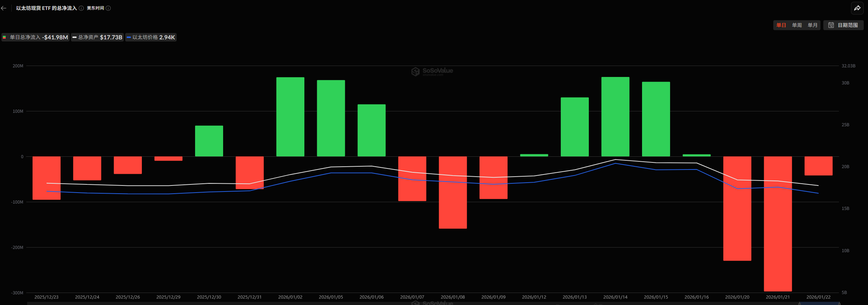Click red-green marker of 单日总净流入 legend
Screen dimensions: 868x305
coord(5,37)
